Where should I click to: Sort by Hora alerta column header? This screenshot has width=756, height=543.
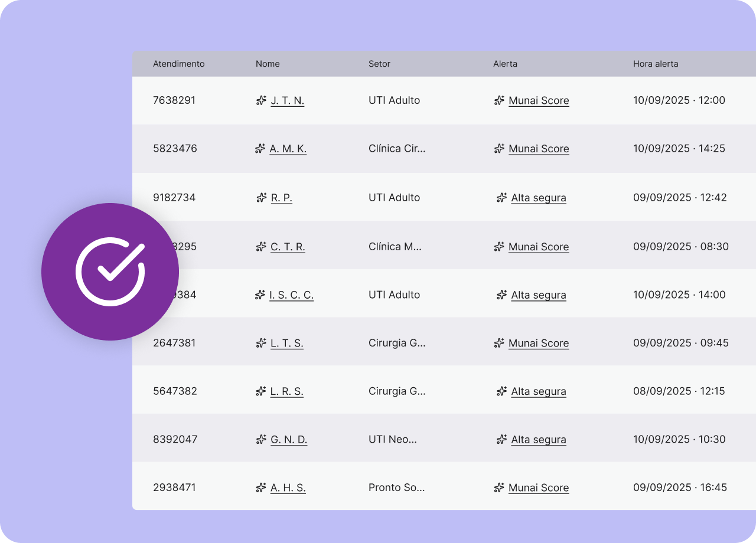click(x=656, y=64)
